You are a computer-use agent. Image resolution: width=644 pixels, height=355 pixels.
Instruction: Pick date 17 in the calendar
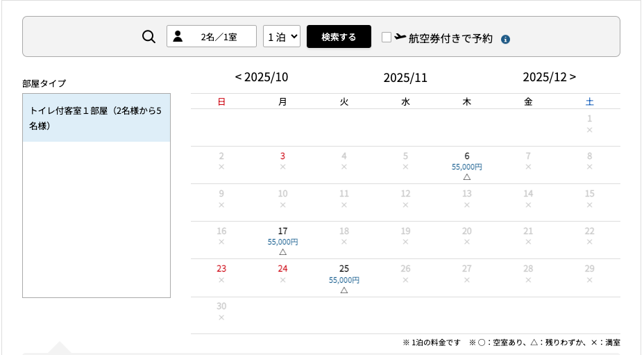282,231
